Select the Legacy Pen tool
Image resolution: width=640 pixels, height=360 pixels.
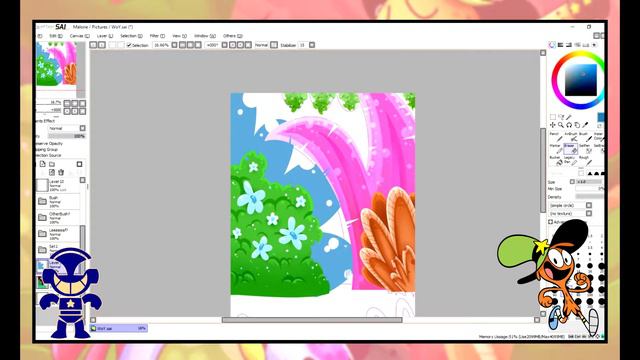click(571, 160)
